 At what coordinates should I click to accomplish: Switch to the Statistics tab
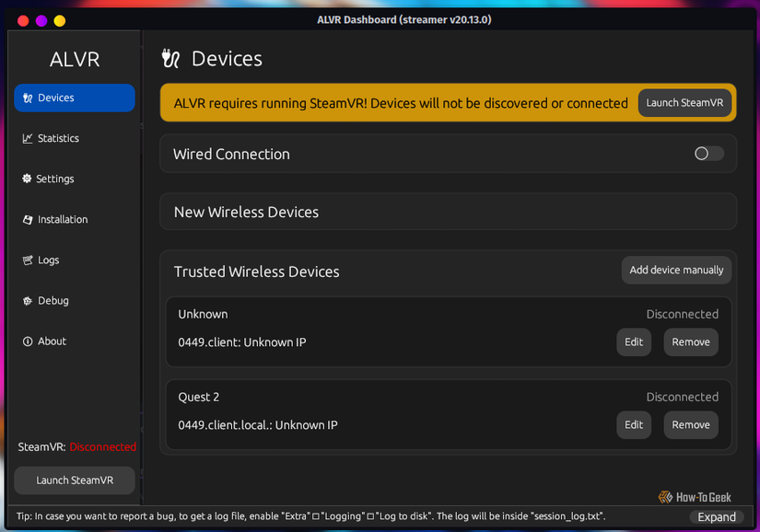(x=57, y=138)
